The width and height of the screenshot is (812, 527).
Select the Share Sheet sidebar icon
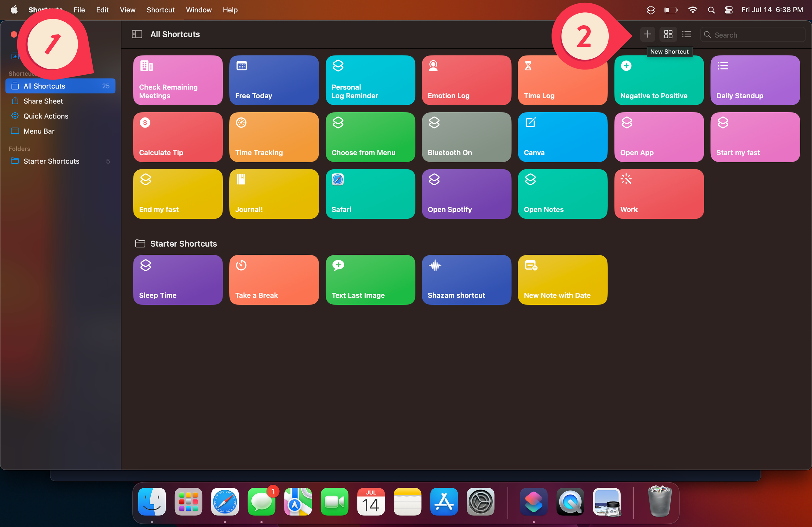tap(15, 101)
